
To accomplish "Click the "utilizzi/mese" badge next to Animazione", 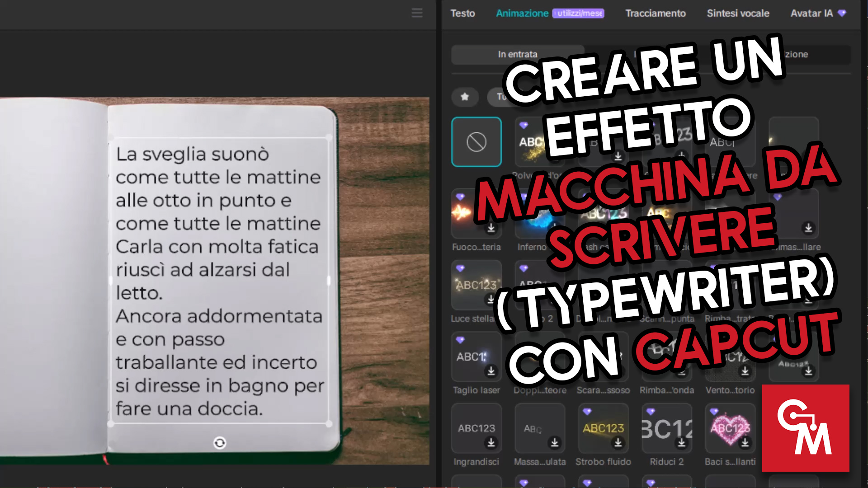I will [x=577, y=14].
